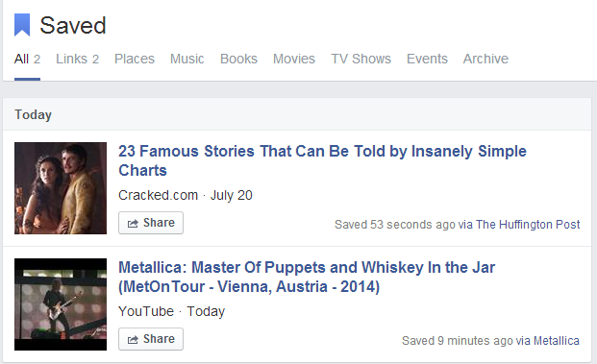Visit The Huffington Post source link
The height and width of the screenshot is (364, 597).
tap(528, 225)
